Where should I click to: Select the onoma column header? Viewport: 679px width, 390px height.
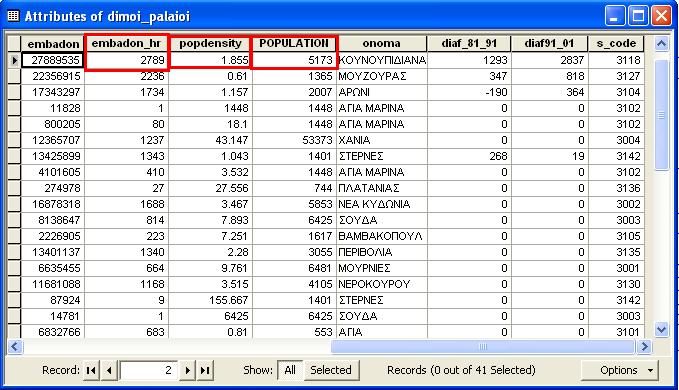382,44
